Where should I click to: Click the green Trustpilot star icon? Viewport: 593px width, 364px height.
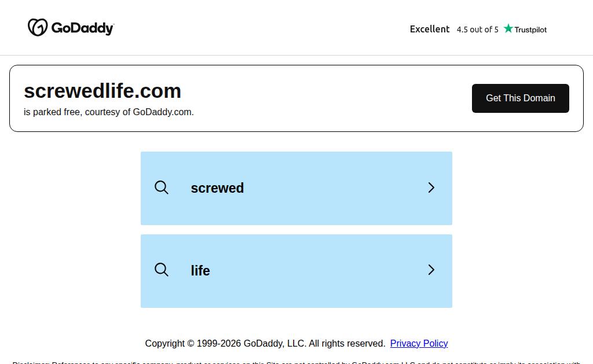(x=508, y=28)
